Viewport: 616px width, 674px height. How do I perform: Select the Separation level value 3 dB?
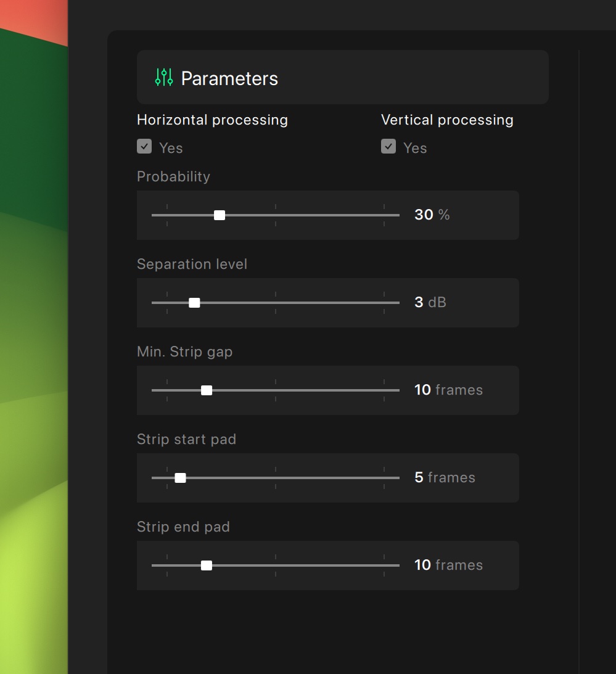pos(430,302)
